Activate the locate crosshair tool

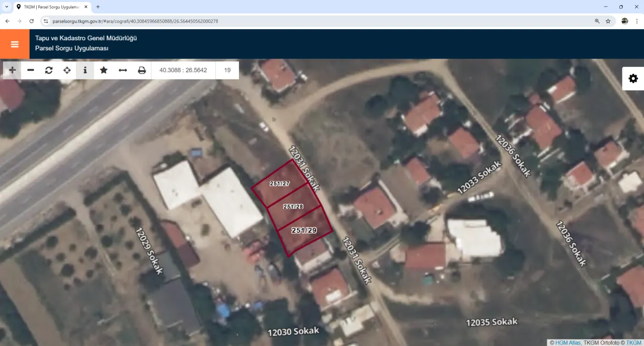pyautogui.click(x=67, y=70)
